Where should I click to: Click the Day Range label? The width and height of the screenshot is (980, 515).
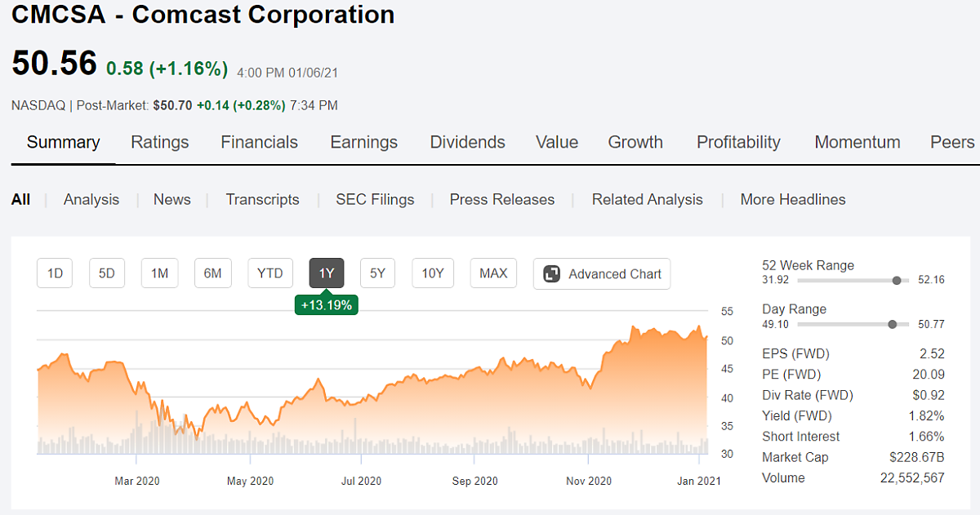pos(794,309)
